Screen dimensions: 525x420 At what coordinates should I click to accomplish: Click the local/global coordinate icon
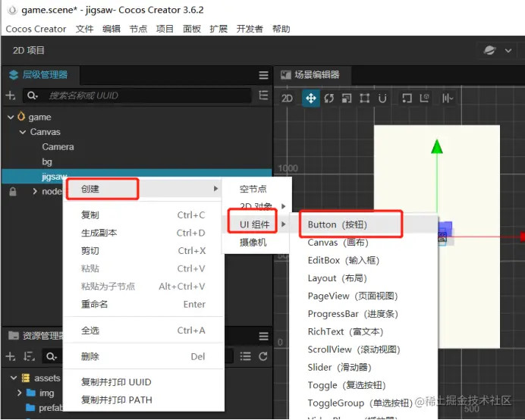(424, 99)
